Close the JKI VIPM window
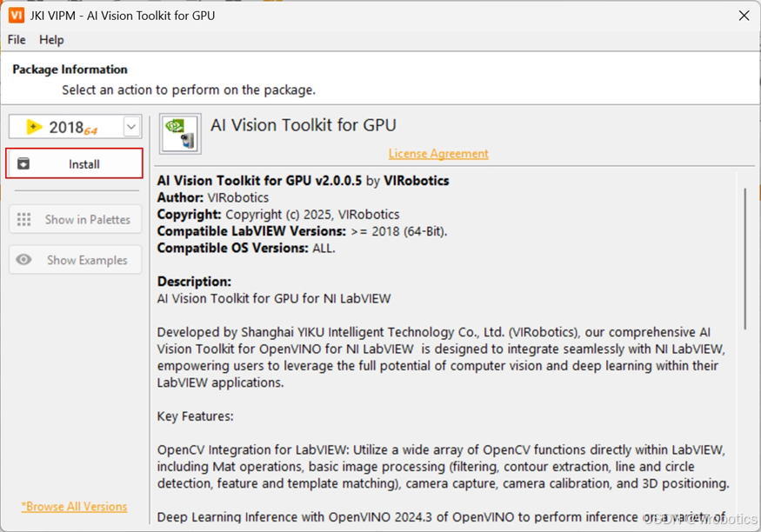761x532 pixels. (x=744, y=16)
